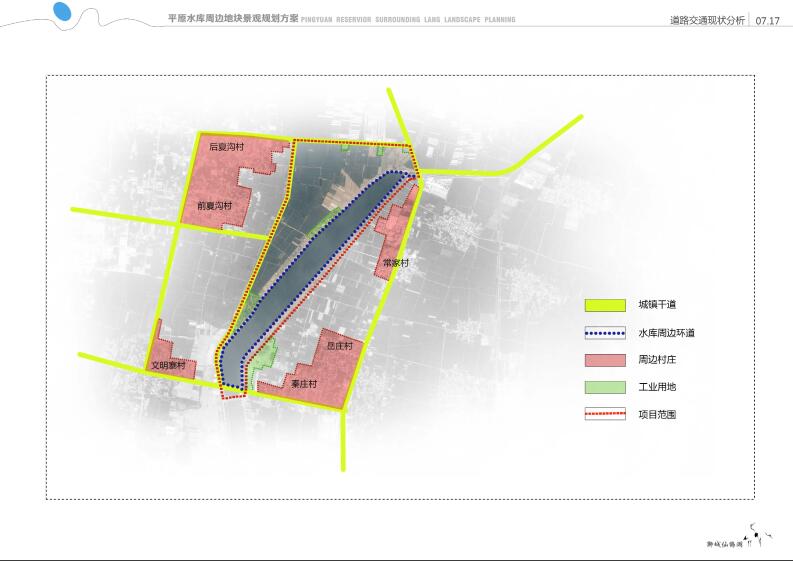This screenshot has width=793, height=561.
Task: Click the 平原水库周边地块景观规划方案 title
Action: click(x=233, y=18)
